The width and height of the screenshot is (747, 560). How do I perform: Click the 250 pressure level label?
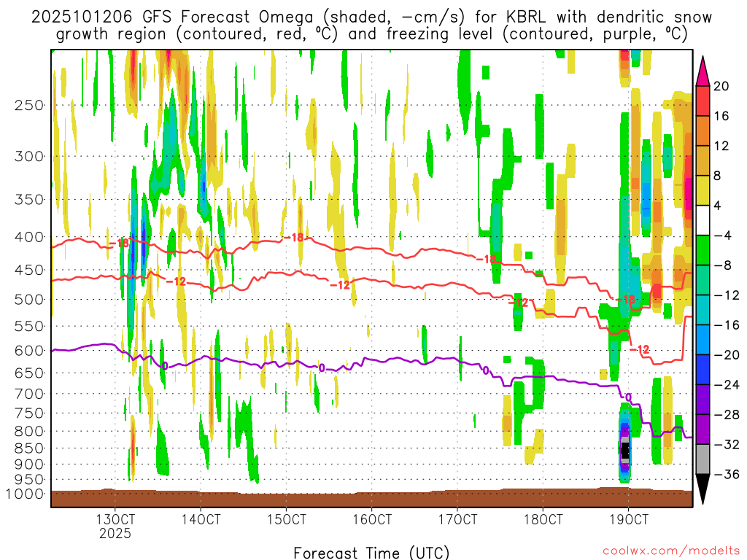point(28,105)
